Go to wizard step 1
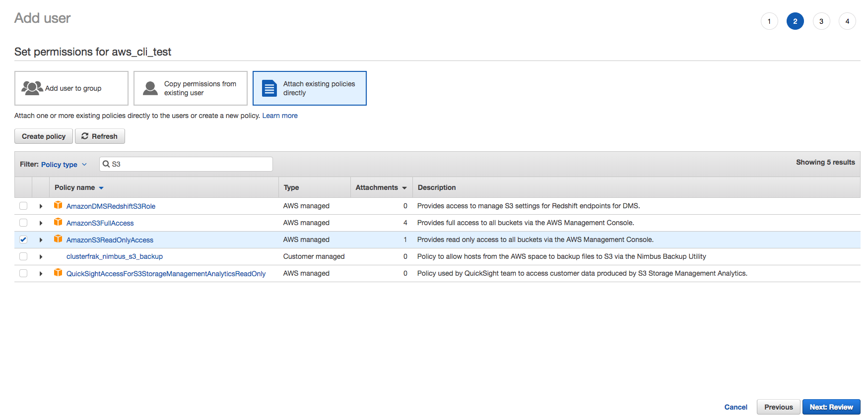The height and width of the screenshot is (420, 868). (x=769, y=21)
